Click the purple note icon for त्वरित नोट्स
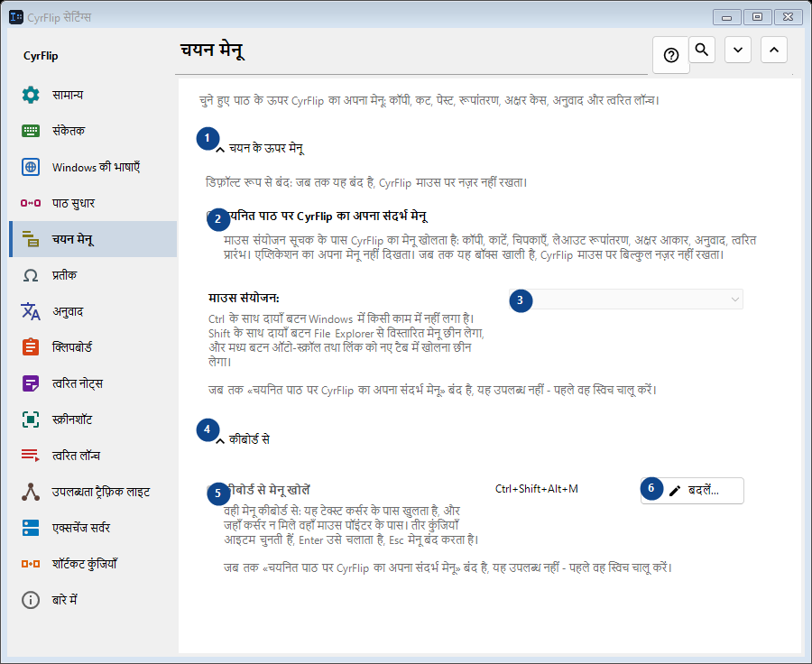The image size is (812, 664). click(31, 383)
